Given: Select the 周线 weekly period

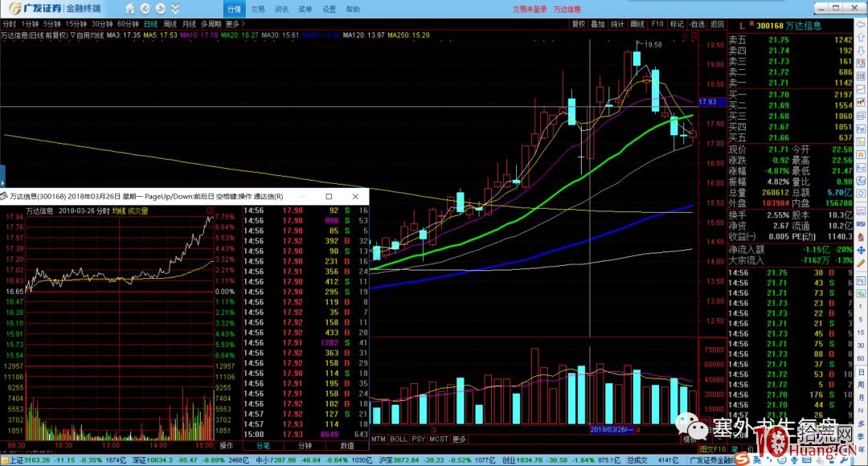Looking at the screenshot, I should (x=170, y=24).
